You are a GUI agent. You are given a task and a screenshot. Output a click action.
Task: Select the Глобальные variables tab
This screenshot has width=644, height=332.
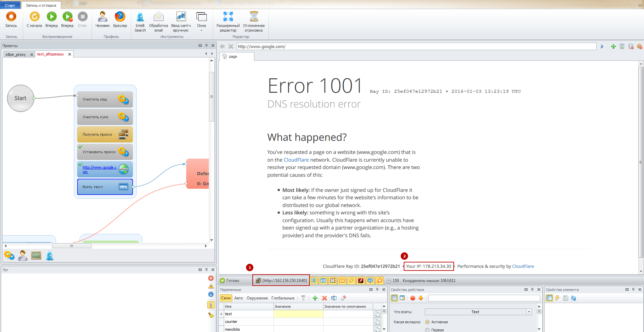pos(283,298)
